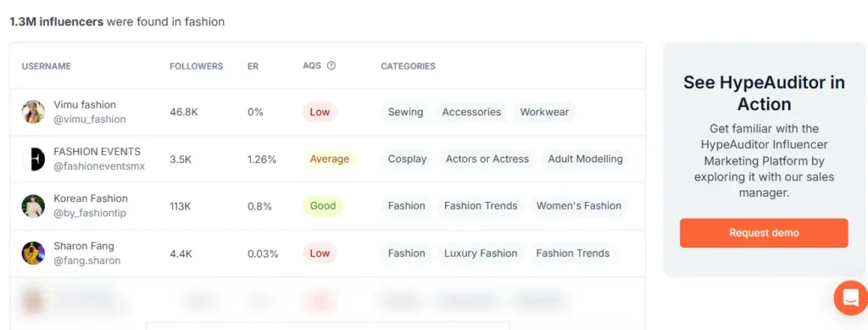Image resolution: width=868 pixels, height=330 pixels.
Task: Click the CATEGORIES column header
Action: pos(408,66)
